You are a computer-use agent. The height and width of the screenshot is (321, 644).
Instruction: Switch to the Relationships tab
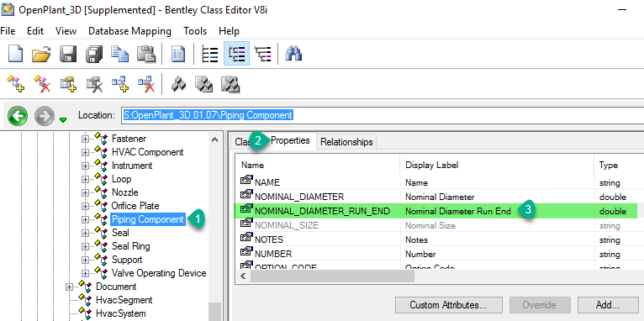coord(346,142)
